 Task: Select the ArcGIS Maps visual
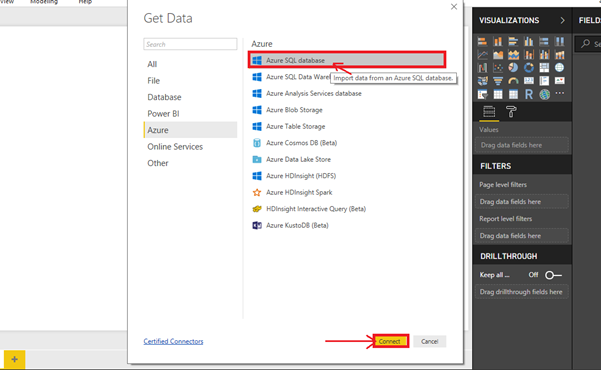(x=544, y=94)
